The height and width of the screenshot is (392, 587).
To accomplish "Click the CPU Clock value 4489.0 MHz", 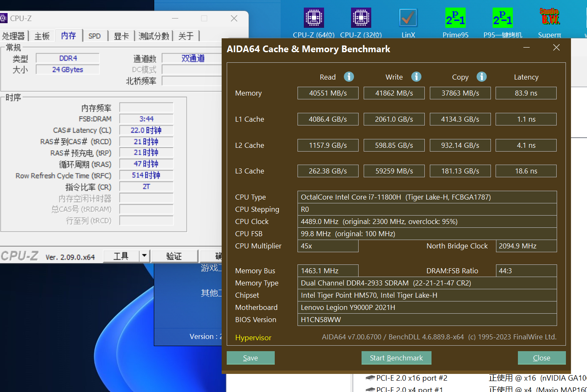I will 427,221.
